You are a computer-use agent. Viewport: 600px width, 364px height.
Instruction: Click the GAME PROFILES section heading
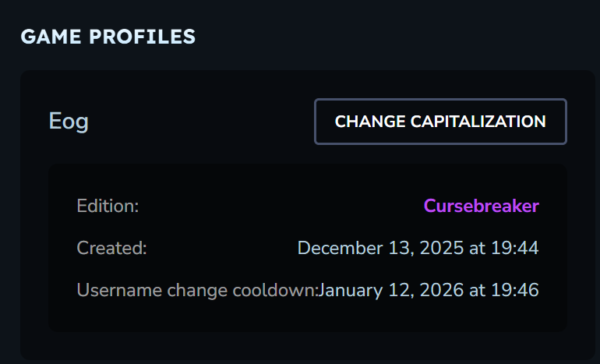[x=108, y=36]
